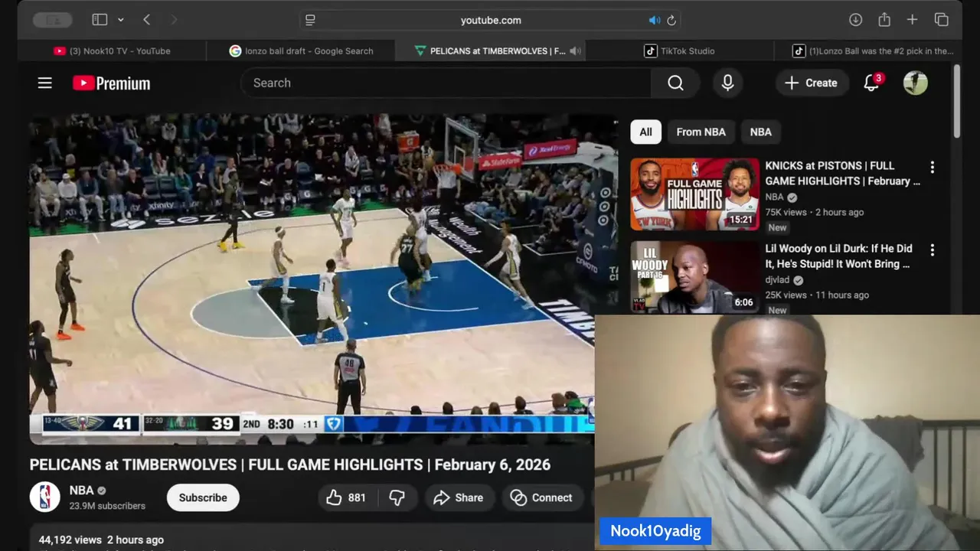The width and height of the screenshot is (980, 551).
Task: Open Safari downloads icon
Action: tap(856, 20)
